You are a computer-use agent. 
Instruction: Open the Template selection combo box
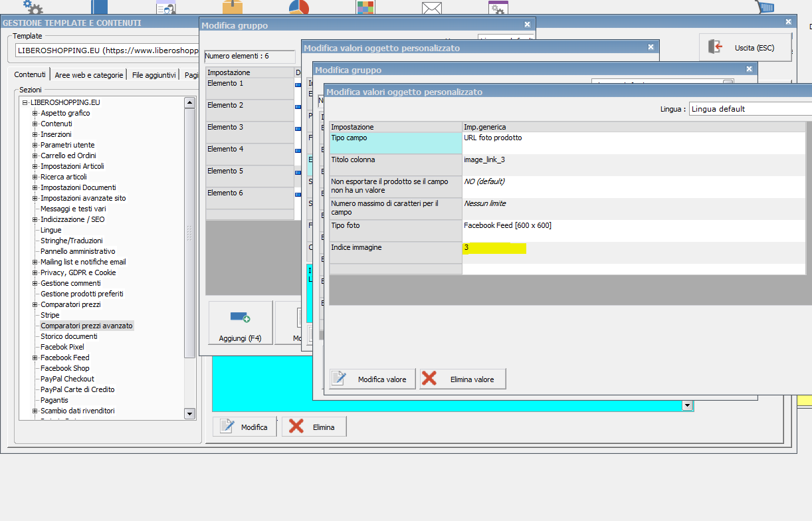click(106, 51)
